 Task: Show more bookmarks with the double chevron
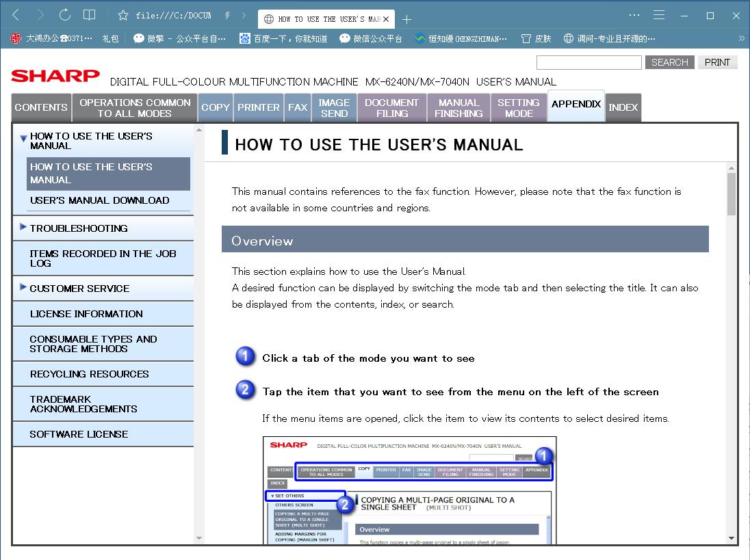pyautogui.click(x=741, y=38)
